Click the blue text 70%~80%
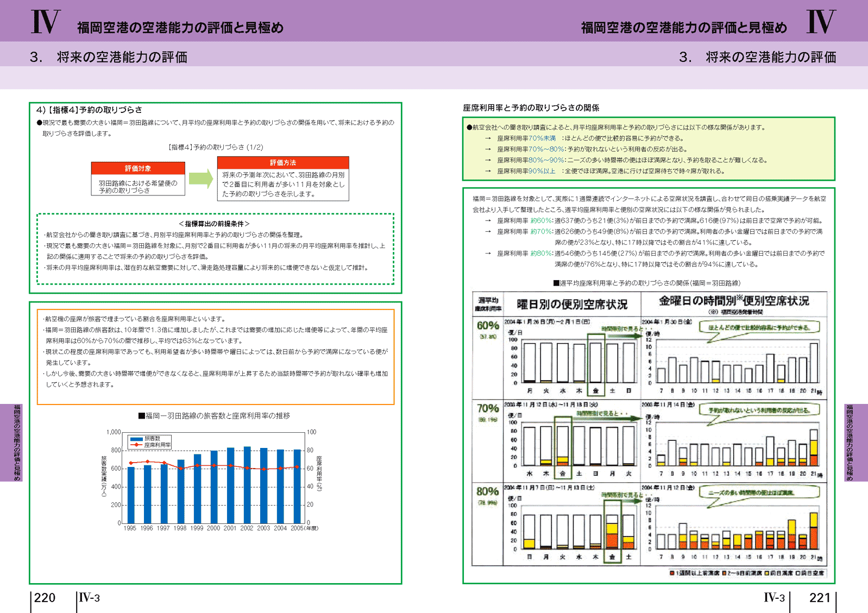Screen dimensions: 868x613 click(546, 149)
